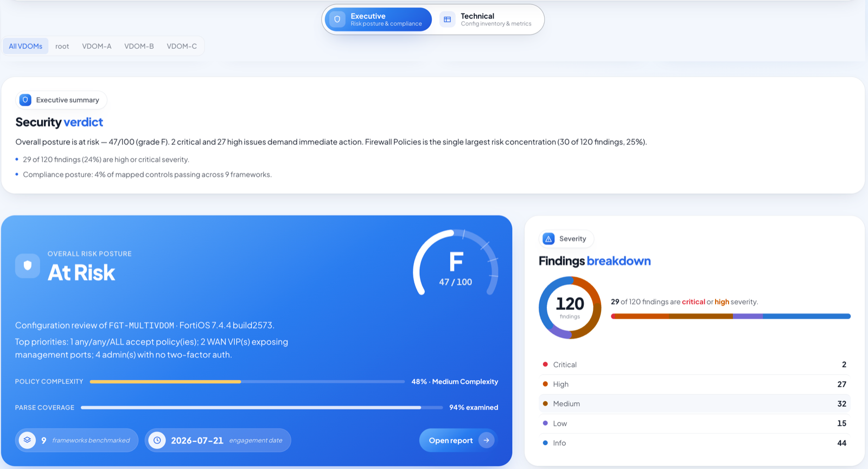Click the Security verdict heading
868x469 pixels.
(x=59, y=122)
